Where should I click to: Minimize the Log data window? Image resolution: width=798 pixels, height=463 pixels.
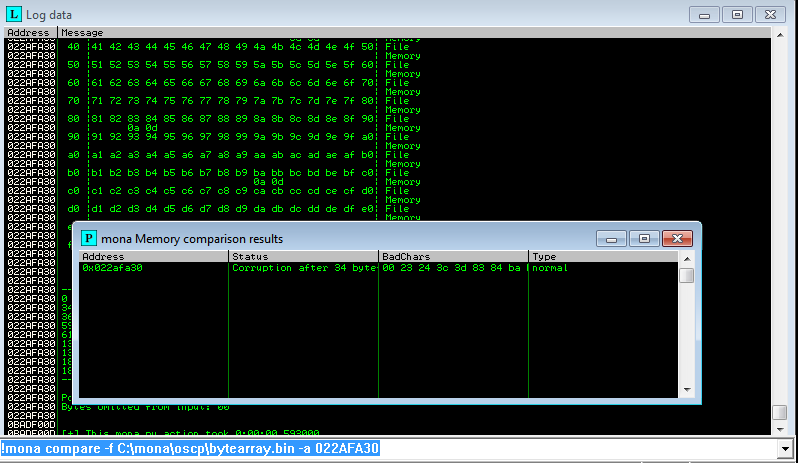(x=704, y=15)
